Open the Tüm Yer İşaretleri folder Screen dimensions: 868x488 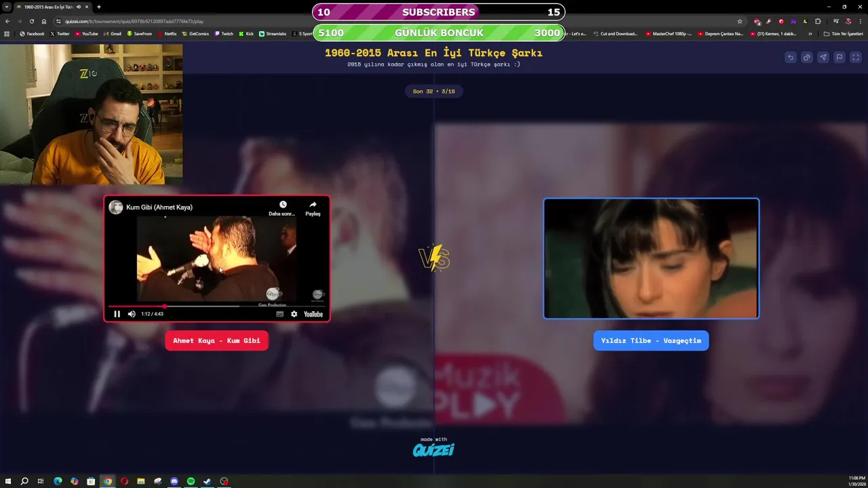tap(843, 33)
